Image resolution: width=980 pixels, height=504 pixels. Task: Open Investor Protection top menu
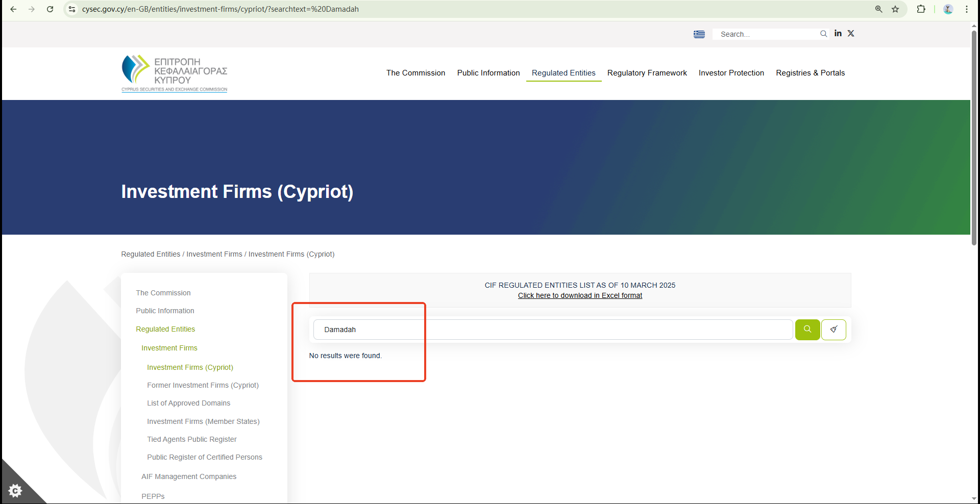731,73
